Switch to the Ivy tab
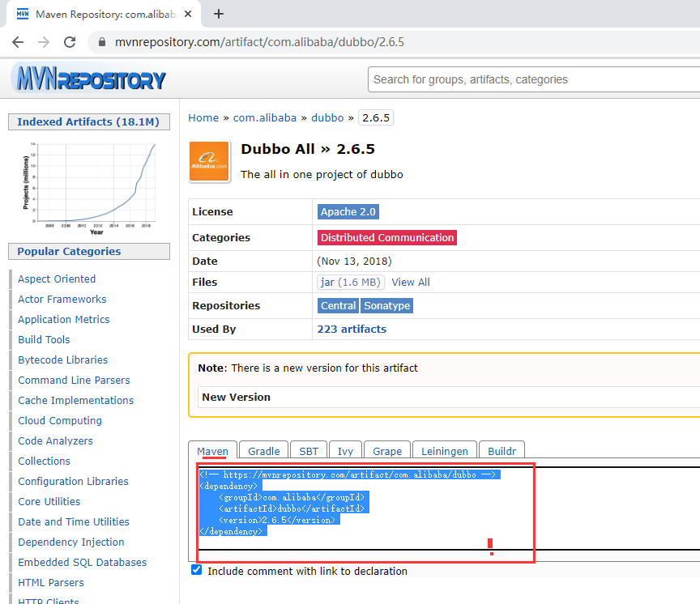Image resolution: width=700 pixels, height=604 pixels. [345, 451]
